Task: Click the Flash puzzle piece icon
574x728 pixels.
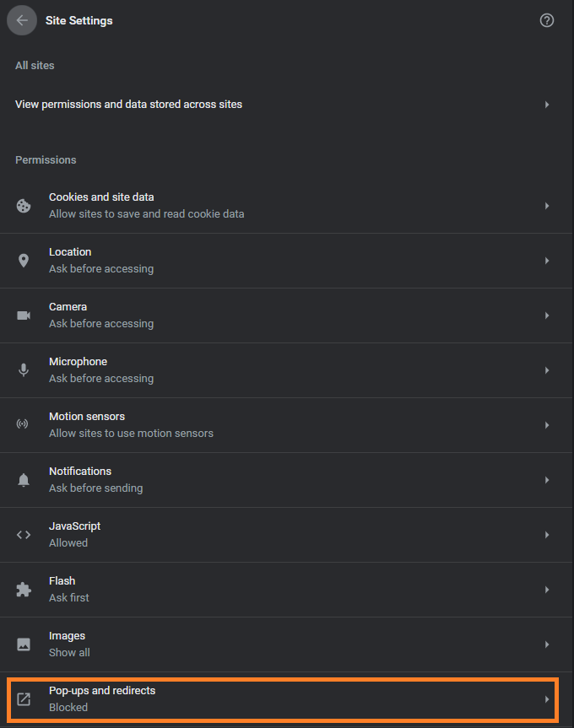Action: coord(24,590)
